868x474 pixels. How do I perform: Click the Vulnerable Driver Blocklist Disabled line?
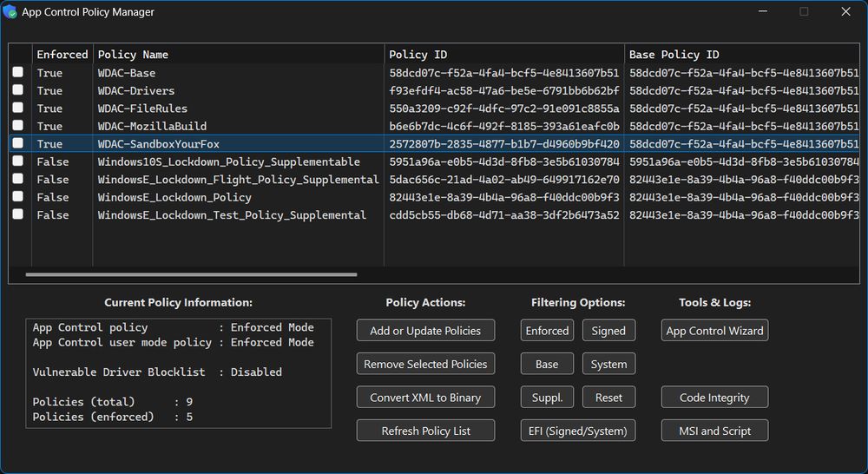click(x=157, y=372)
